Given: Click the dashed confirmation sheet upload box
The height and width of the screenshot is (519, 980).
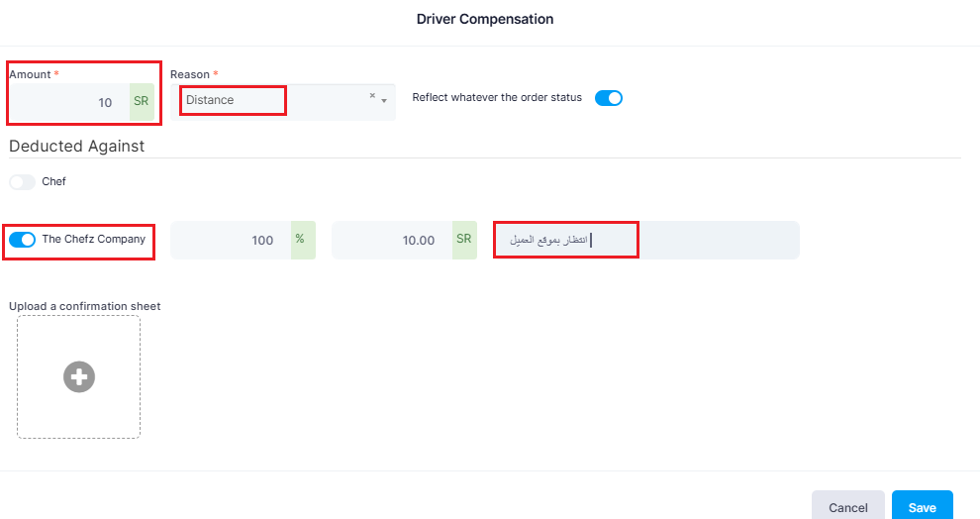Looking at the screenshot, I should point(79,376).
